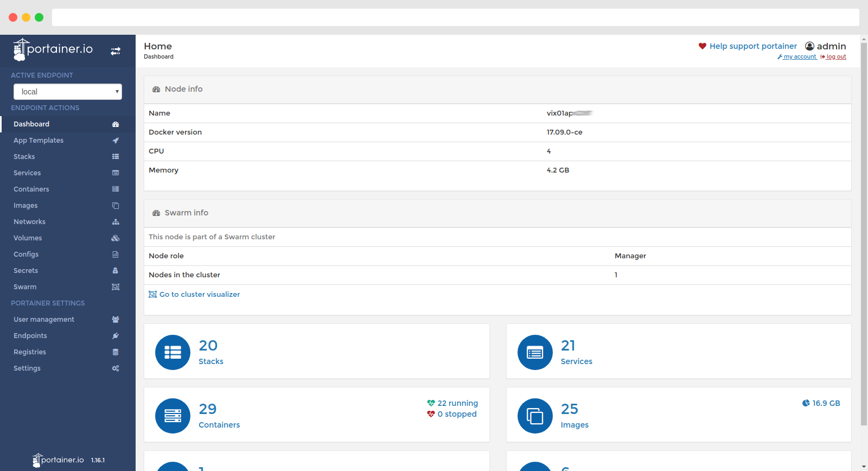Click the Networks sitemap icon in sidebar

coord(116,222)
